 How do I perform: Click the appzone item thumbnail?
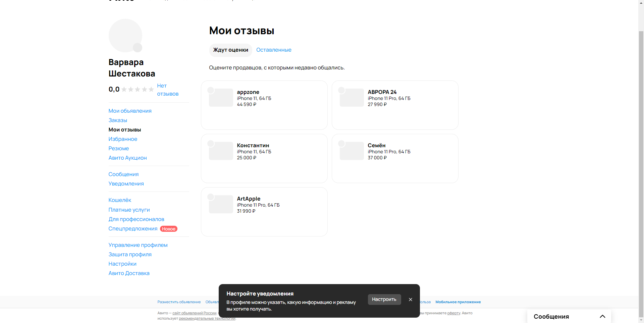pyautogui.click(x=221, y=98)
